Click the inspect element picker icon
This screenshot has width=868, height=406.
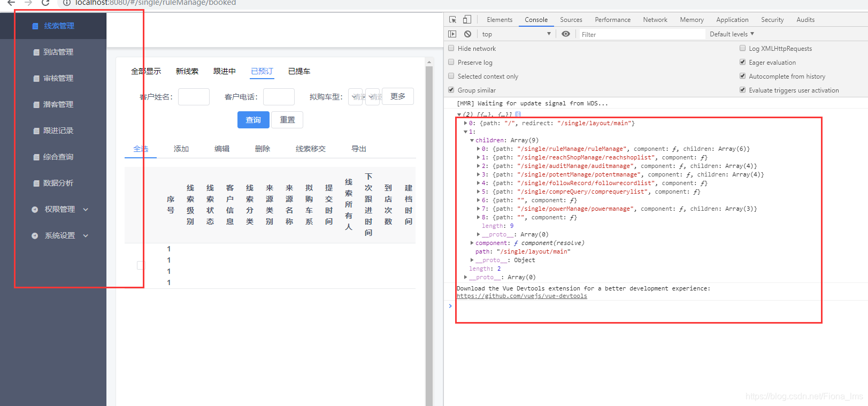pyautogui.click(x=453, y=20)
